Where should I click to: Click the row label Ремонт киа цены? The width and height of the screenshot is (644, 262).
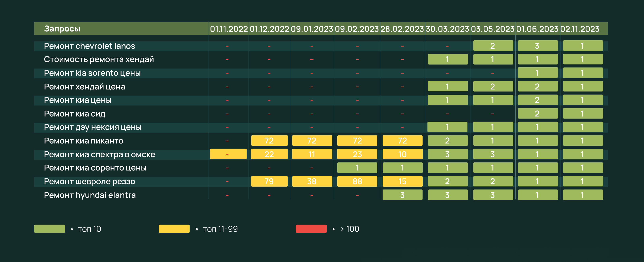click(78, 100)
